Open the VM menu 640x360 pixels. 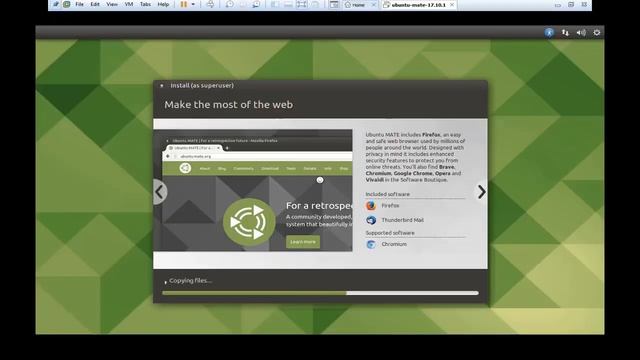click(x=129, y=4)
